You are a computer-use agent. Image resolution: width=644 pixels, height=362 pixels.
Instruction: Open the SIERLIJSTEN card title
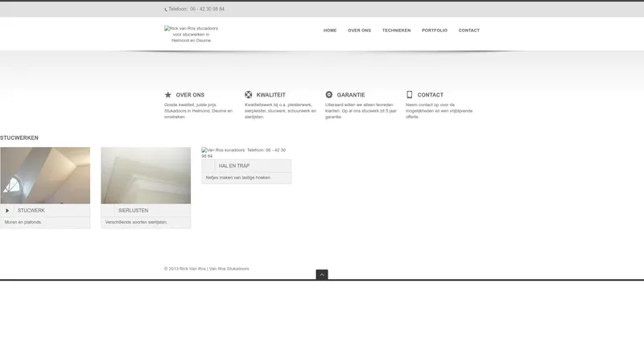pyautogui.click(x=133, y=211)
